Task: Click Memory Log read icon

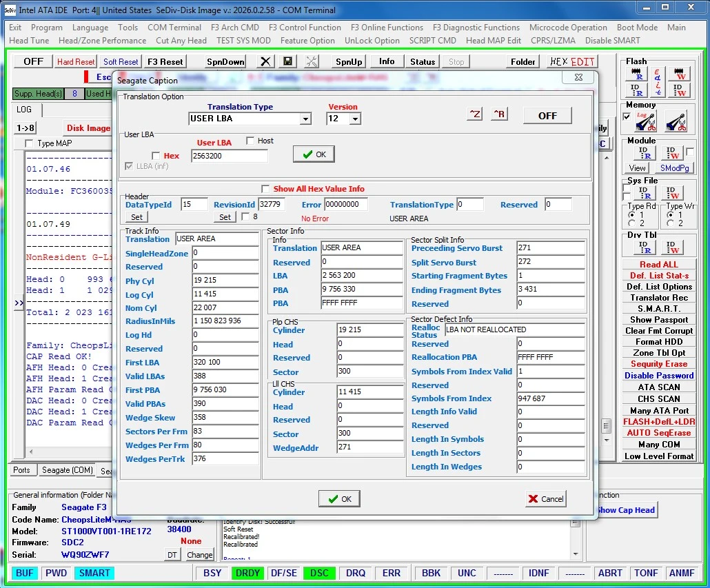Action: (x=645, y=121)
